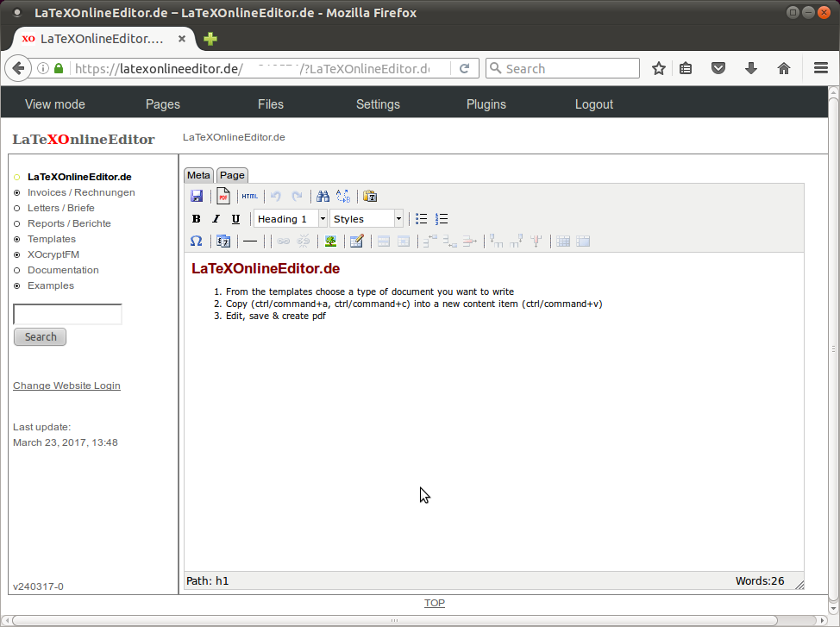Image resolution: width=840 pixels, height=627 pixels.
Task: Bookmark this page with the star icon
Action: click(x=659, y=69)
